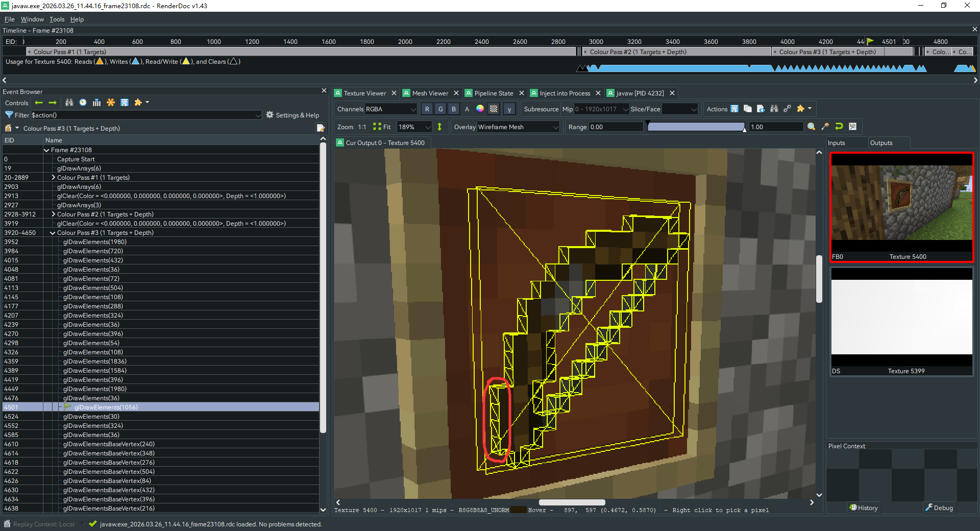Click the time durations clock icon

point(83,103)
